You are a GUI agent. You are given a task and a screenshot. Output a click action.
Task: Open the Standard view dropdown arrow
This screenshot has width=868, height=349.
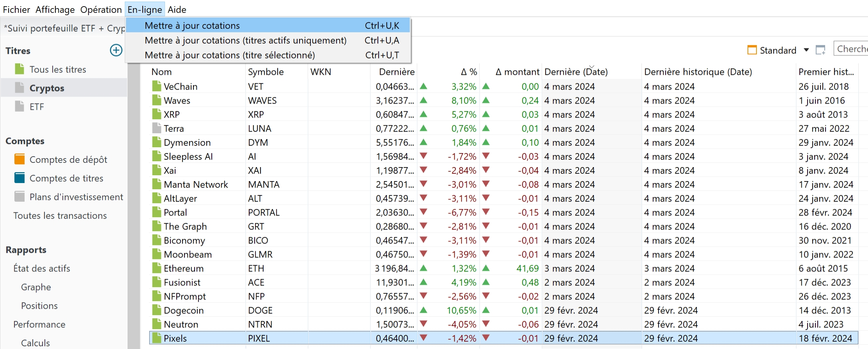pos(806,50)
